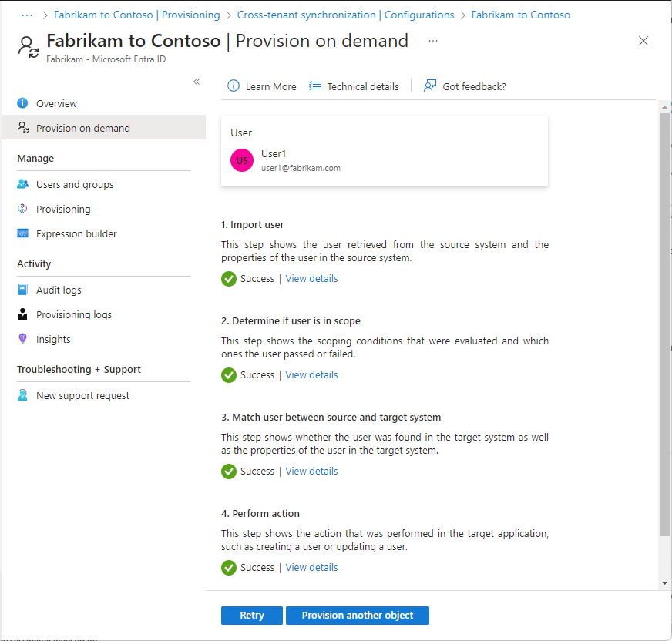Click the Audit logs icon
672x641 pixels.
(x=23, y=290)
